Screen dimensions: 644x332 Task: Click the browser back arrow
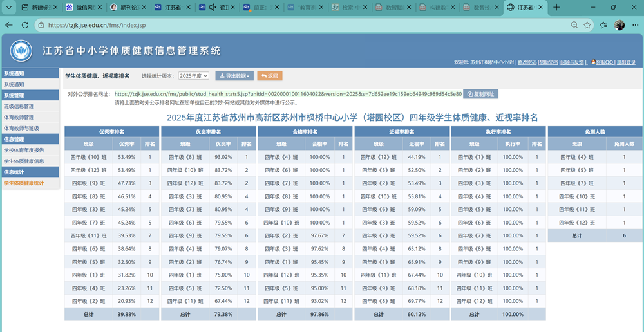tap(8, 25)
